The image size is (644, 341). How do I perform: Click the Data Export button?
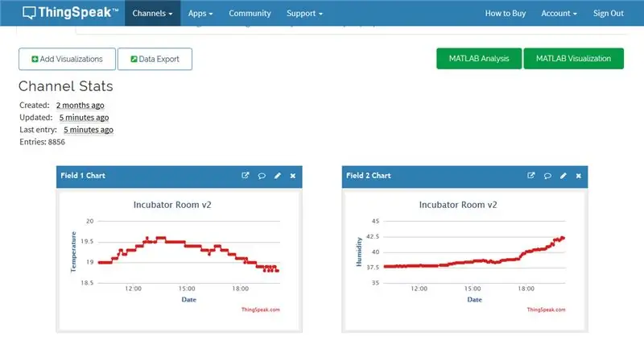pos(155,59)
